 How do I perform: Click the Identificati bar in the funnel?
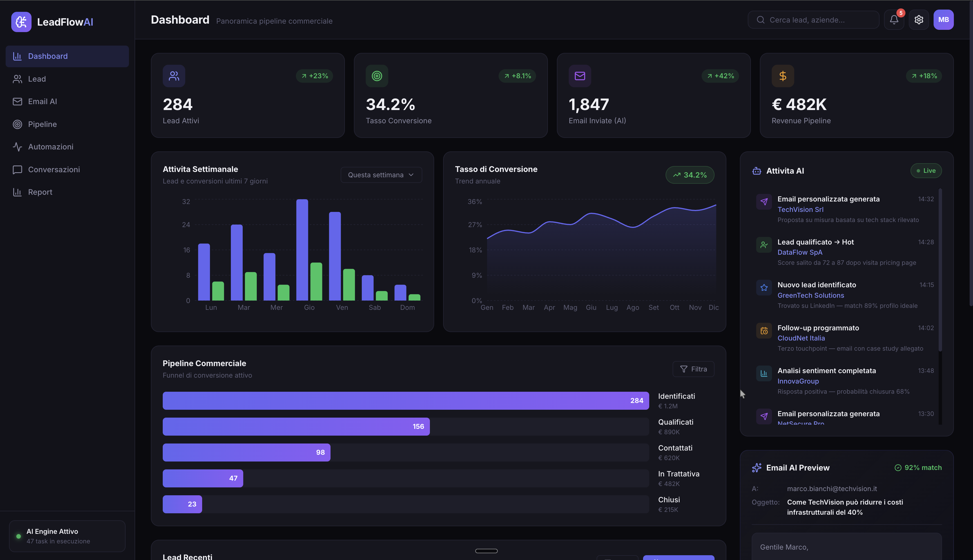tap(406, 400)
